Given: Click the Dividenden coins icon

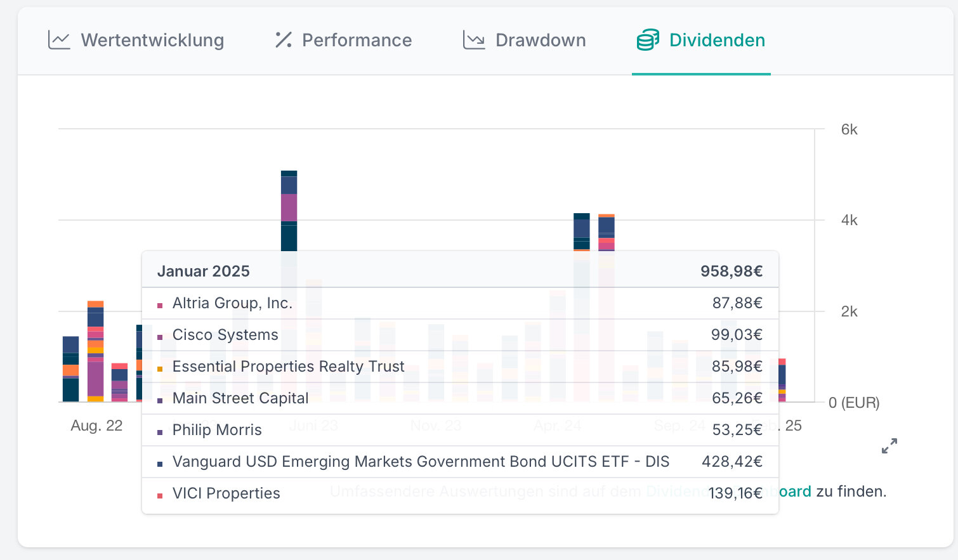Looking at the screenshot, I should (x=648, y=40).
